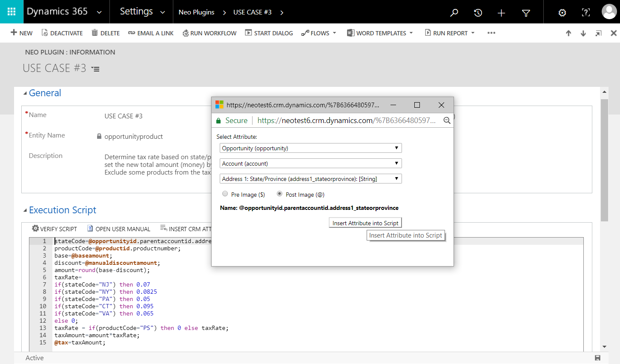The image size is (620, 364).
Task: Click script line 6 taxRate=
Action: [68, 277]
